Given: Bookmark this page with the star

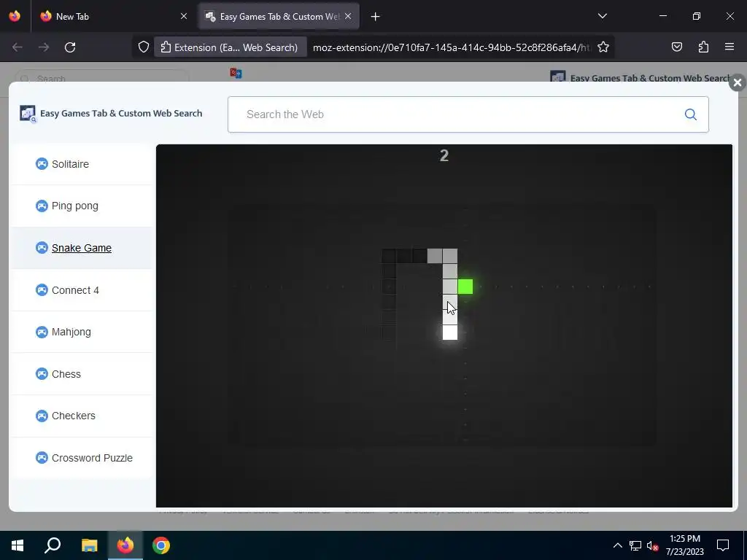Looking at the screenshot, I should (603, 47).
